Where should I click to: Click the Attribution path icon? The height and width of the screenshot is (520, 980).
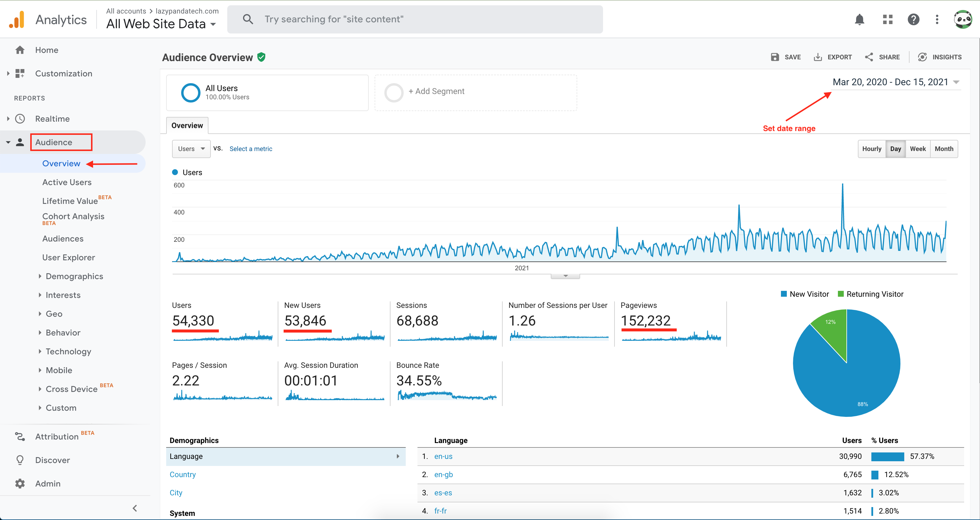coord(20,437)
